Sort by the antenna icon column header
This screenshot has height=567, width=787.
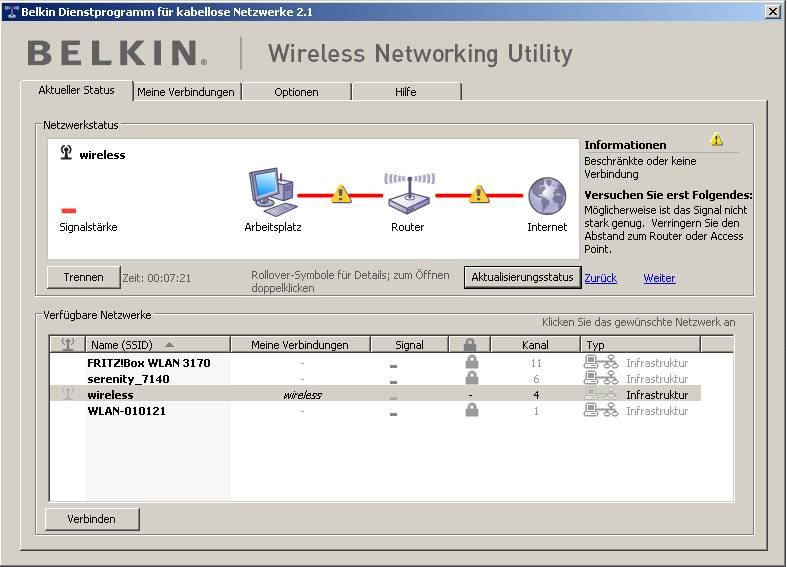(x=68, y=344)
